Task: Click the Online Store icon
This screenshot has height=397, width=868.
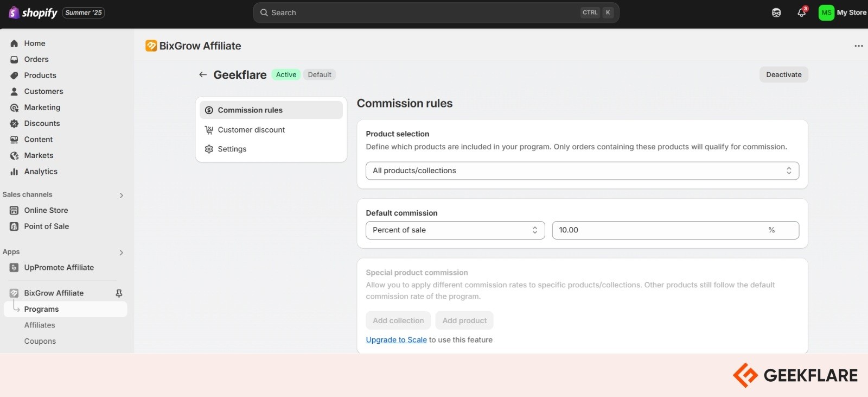Action: 14,210
